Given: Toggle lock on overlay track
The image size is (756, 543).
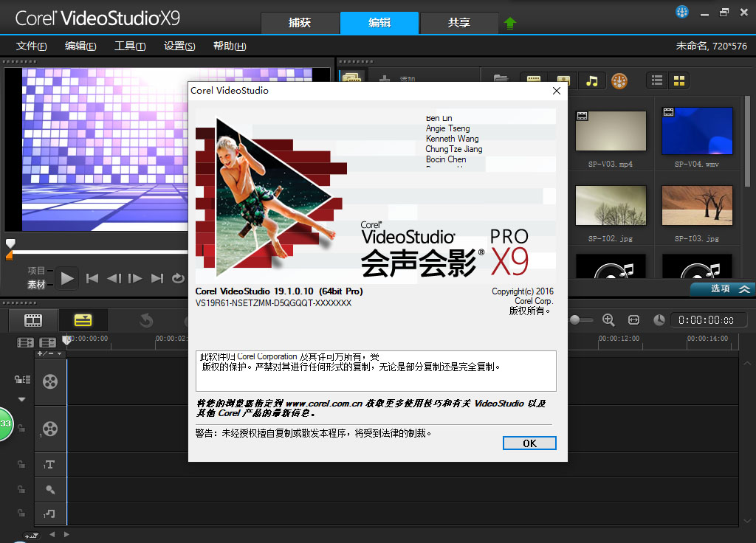Looking at the screenshot, I should [21, 428].
